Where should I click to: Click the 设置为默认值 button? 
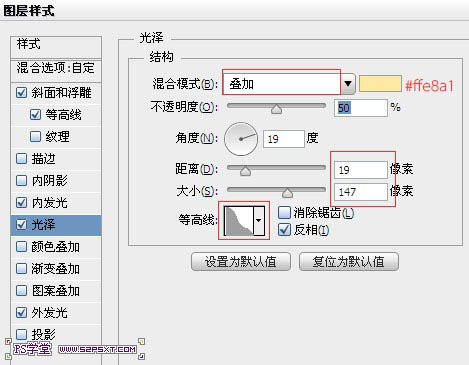click(241, 262)
